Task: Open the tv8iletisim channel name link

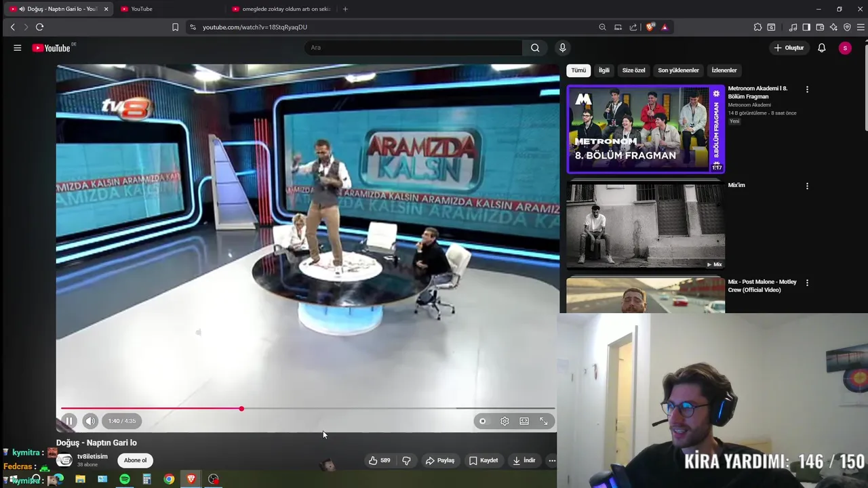Action: 92,456
